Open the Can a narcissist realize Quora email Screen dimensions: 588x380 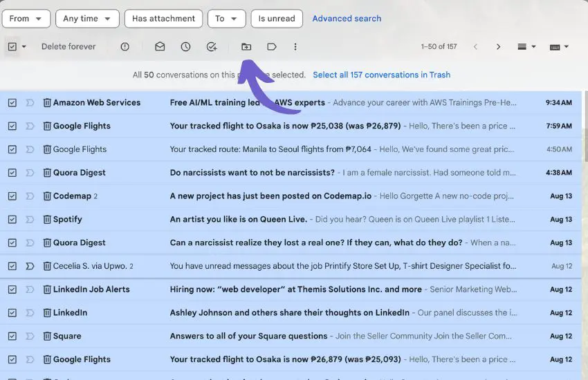tap(291, 243)
